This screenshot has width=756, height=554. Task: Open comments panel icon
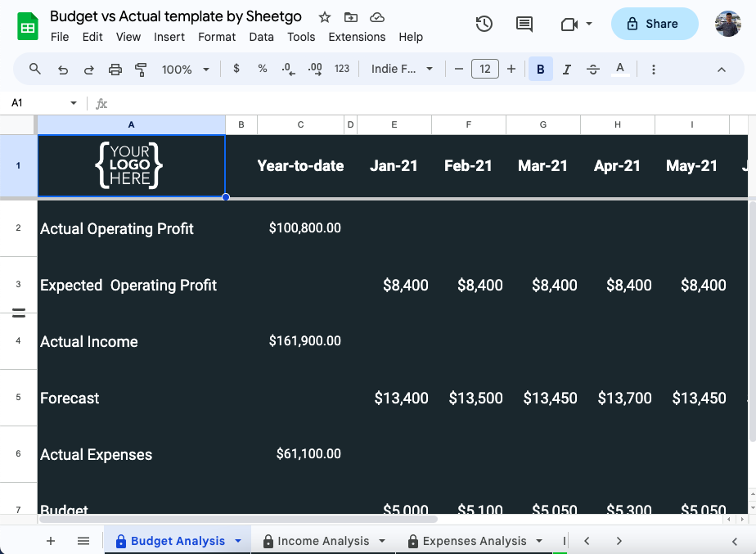[524, 24]
